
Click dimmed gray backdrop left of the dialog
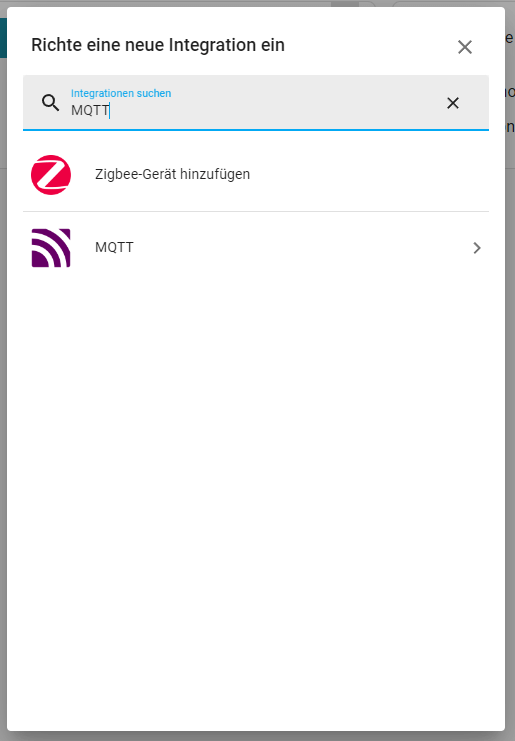click(3, 378)
